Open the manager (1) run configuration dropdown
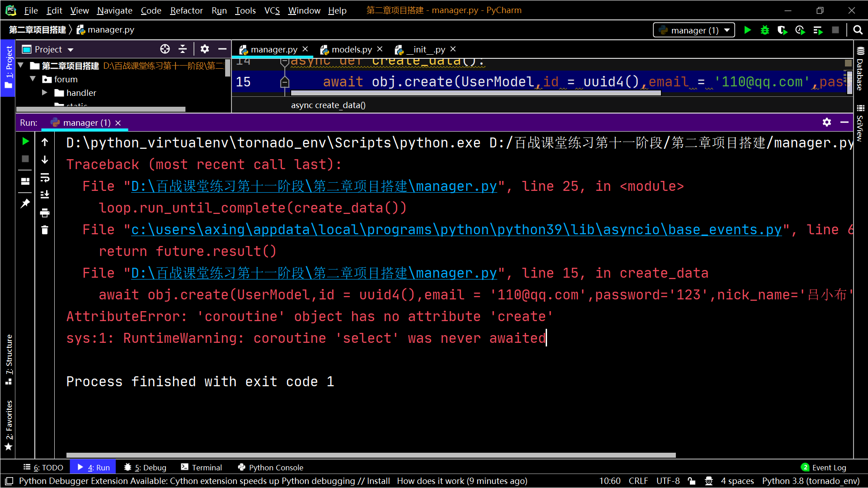The height and width of the screenshot is (488, 868). tap(694, 30)
